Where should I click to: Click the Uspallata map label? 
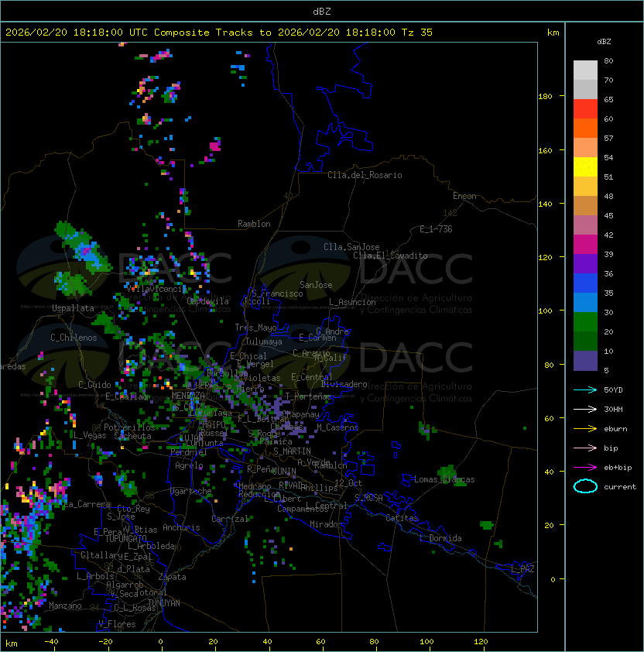pyautogui.click(x=73, y=308)
